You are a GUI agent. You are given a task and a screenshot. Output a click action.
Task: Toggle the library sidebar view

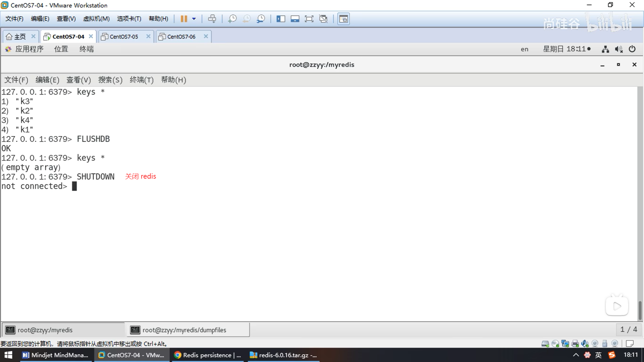click(281, 19)
